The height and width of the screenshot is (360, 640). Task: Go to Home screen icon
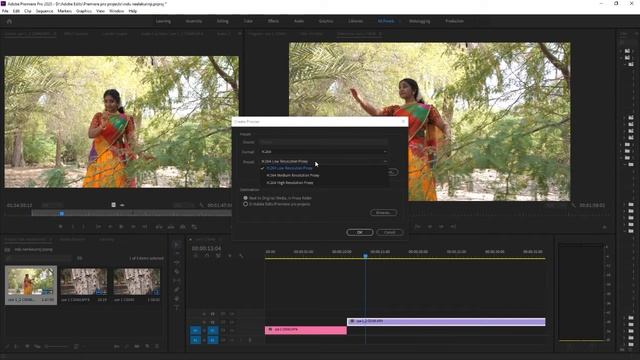[x=9, y=21]
